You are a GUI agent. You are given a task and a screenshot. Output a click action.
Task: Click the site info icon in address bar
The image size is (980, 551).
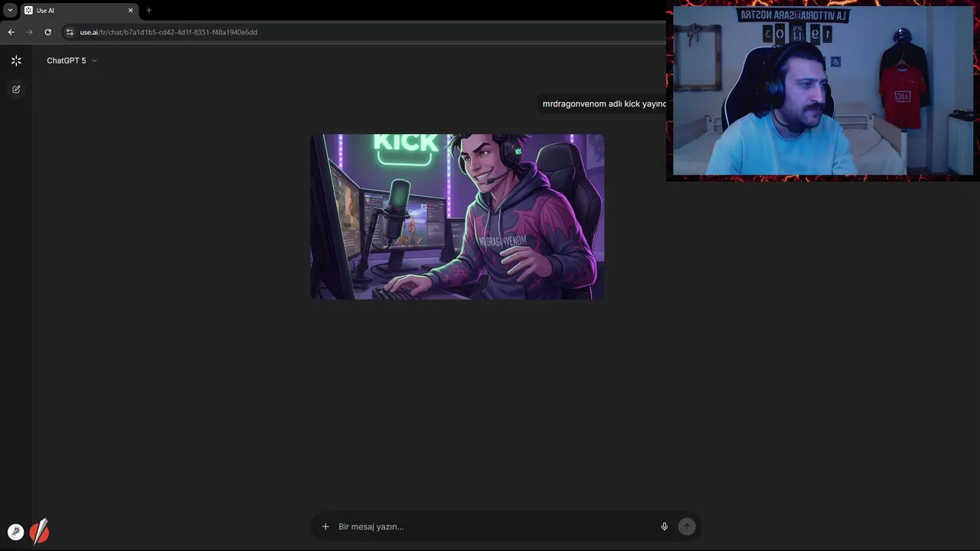click(70, 32)
